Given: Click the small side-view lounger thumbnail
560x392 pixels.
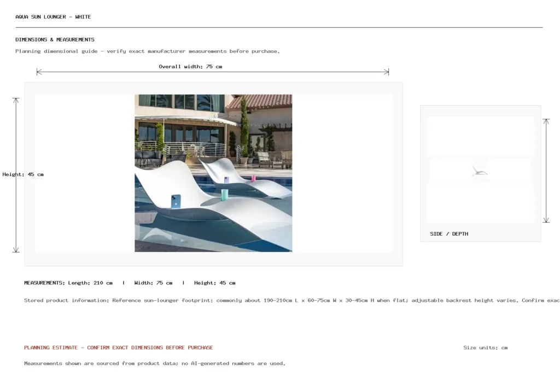Looking at the screenshot, I should (x=479, y=171).
